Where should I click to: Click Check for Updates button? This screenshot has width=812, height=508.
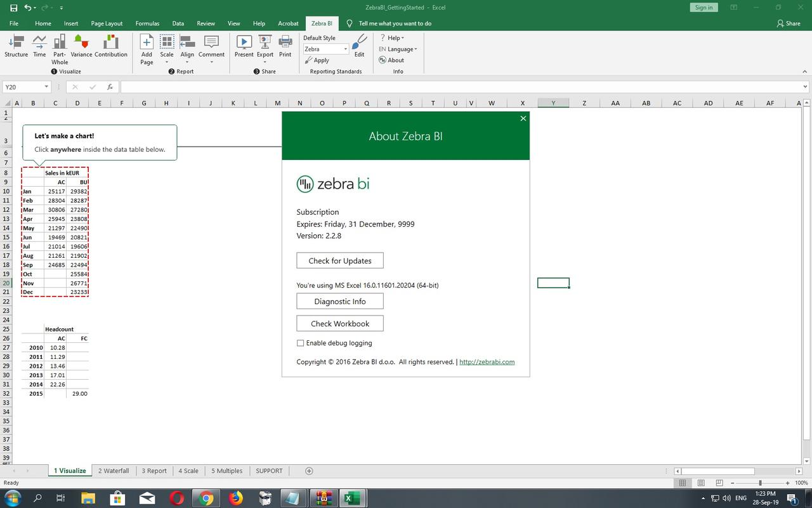[340, 260]
